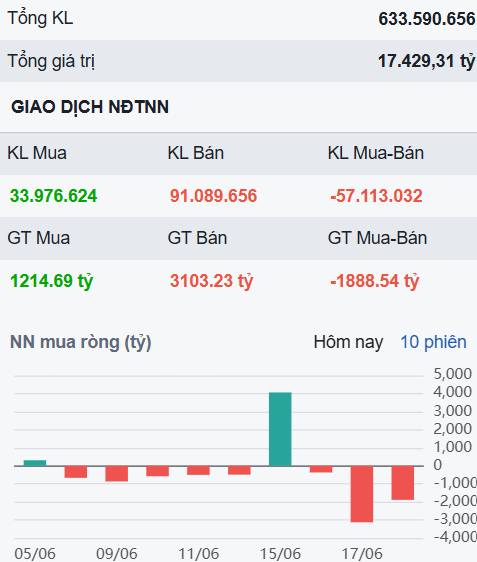This screenshot has width=477, height=562.
Task: Click the red bar for 09/06
Action: (117, 473)
